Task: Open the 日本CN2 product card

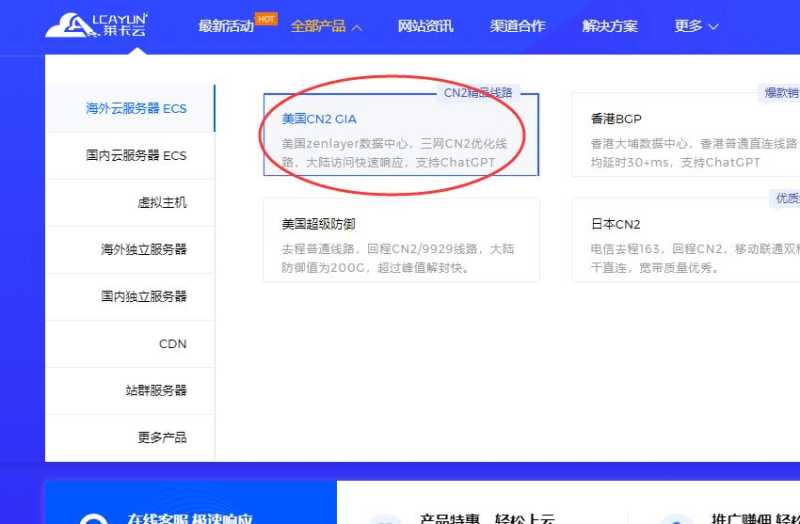Action: click(686, 239)
